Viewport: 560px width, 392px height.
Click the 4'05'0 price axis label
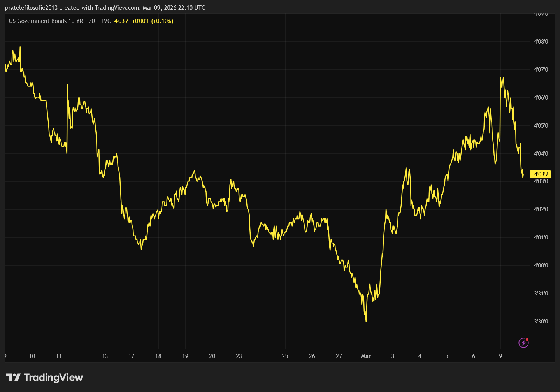[x=541, y=126]
